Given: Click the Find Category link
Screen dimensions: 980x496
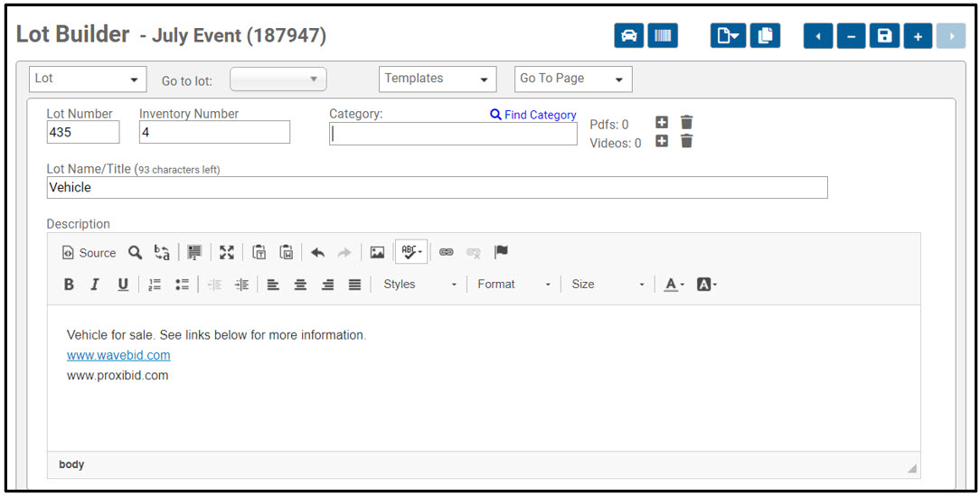Looking at the screenshot, I should click(x=533, y=115).
